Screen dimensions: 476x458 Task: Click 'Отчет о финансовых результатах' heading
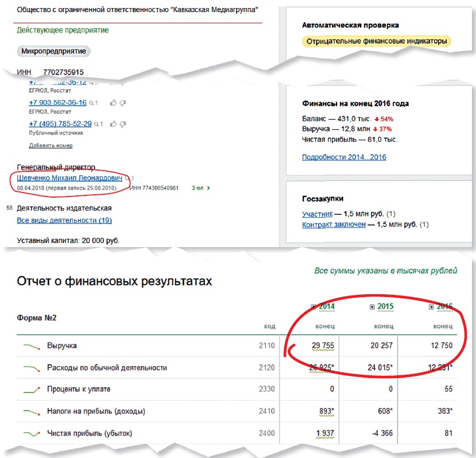pyautogui.click(x=114, y=281)
